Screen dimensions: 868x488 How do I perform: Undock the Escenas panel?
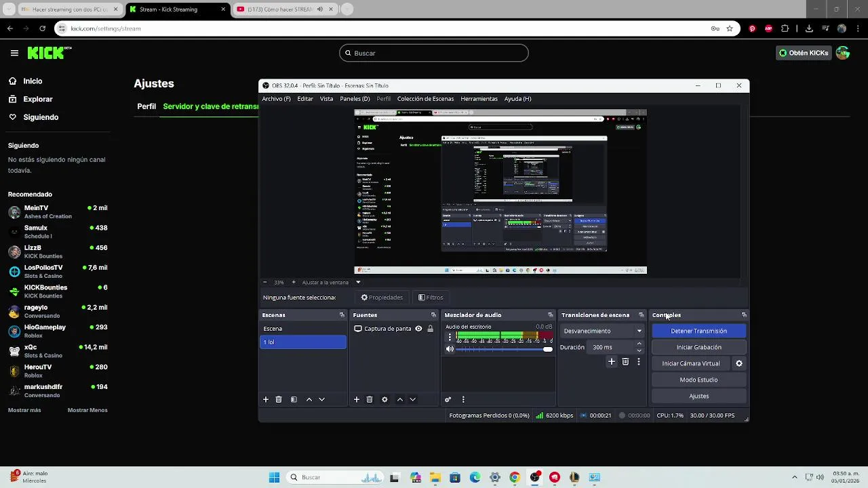tap(342, 315)
